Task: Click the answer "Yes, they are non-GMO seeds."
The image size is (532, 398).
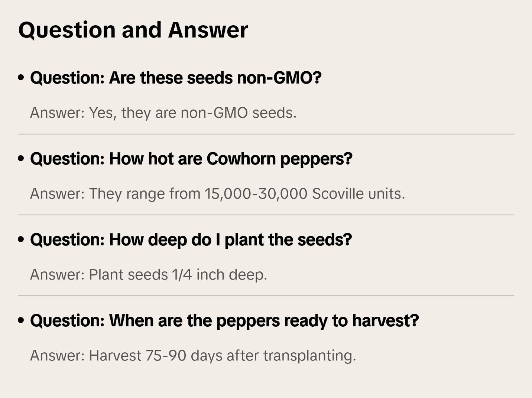Action: click(x=163, y=113)
